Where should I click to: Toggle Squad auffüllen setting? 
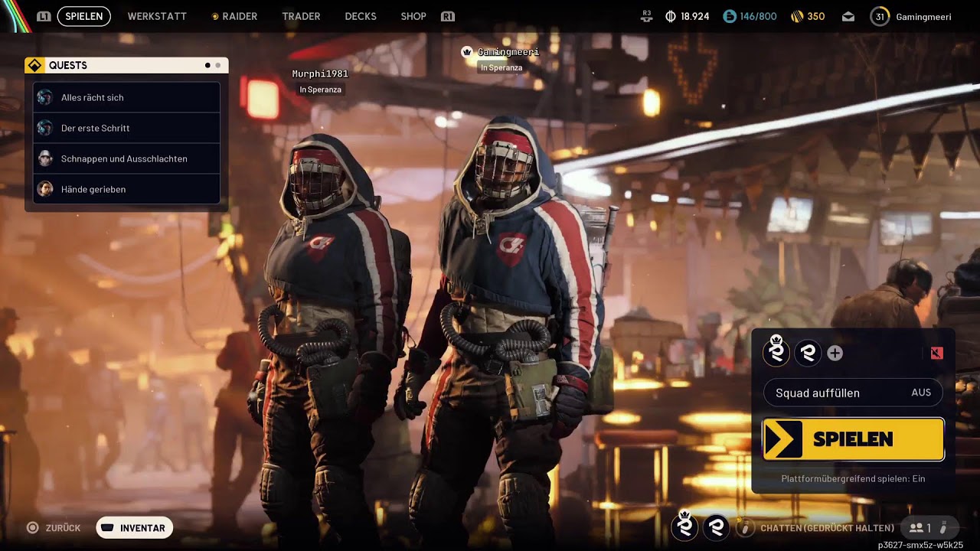click(x=853, y=393)
